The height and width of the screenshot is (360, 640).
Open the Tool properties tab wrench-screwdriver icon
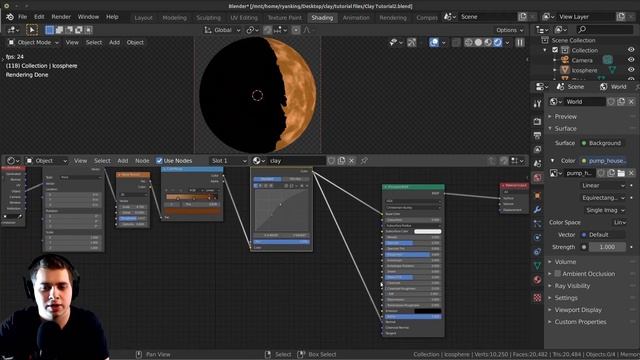pos(537,104)
